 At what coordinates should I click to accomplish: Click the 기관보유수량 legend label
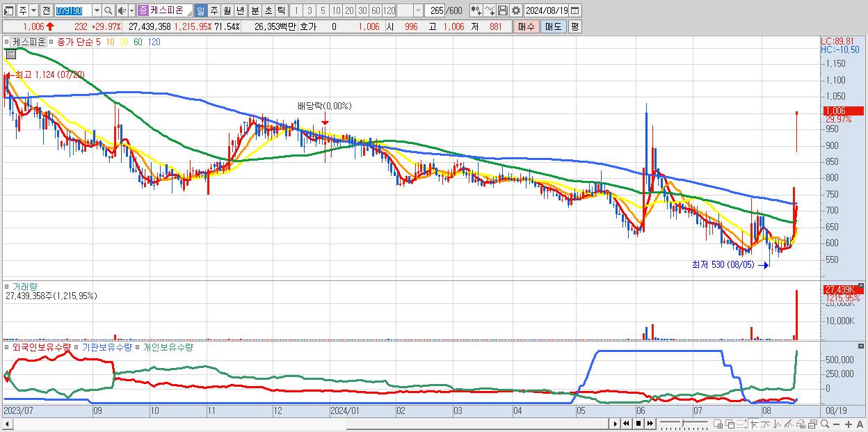pos(106,346)
